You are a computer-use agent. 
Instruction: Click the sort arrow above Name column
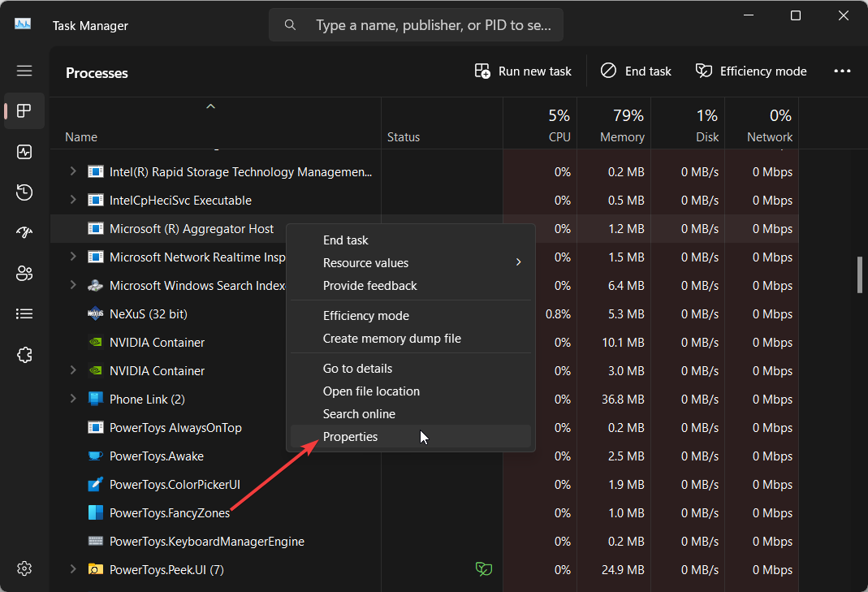[x=210, y=106]
